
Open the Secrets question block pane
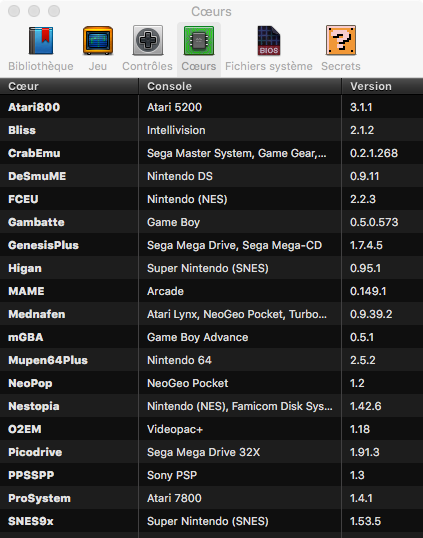341,49
